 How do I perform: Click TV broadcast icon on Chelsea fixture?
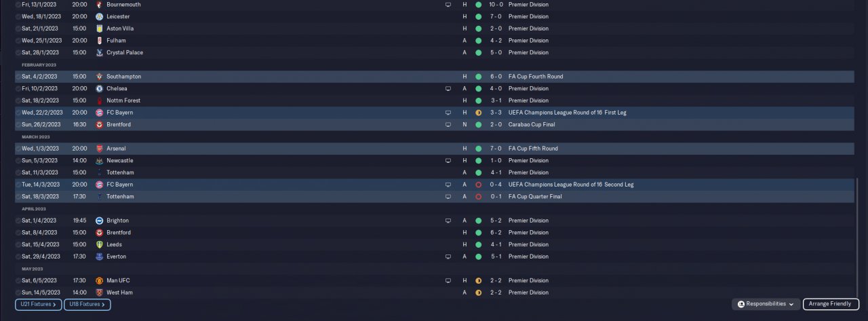click(448, 89)
